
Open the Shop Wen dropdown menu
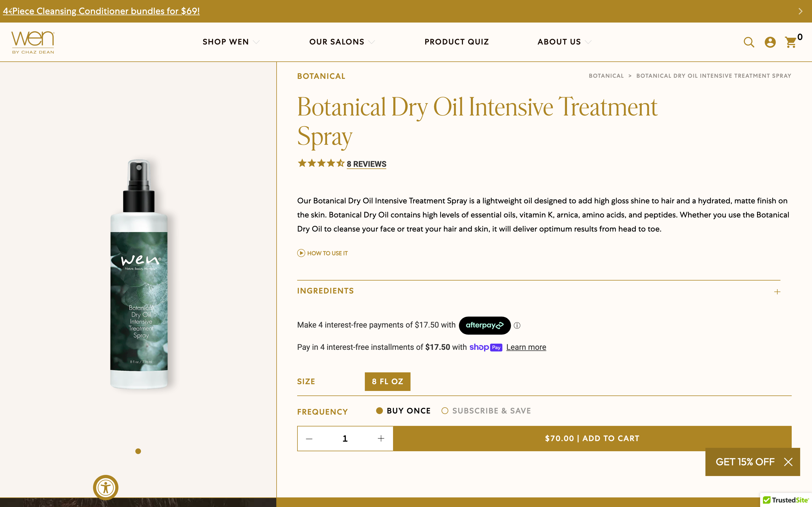231,42
